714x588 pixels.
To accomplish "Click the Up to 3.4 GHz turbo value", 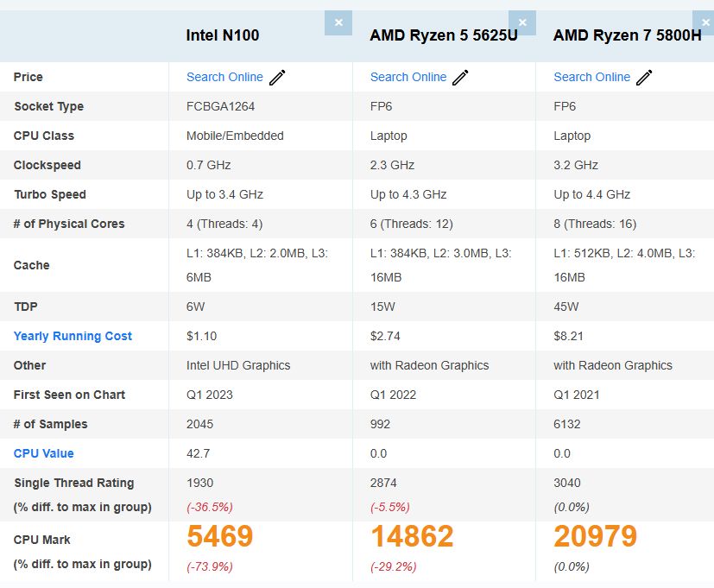I will coord(224,194).
